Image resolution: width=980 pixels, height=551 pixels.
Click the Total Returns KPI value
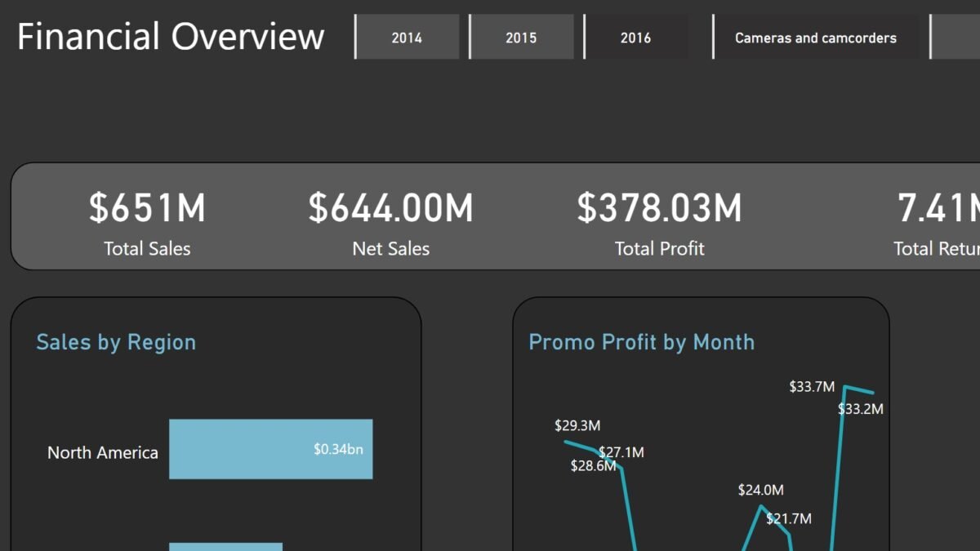(x=938, y=208)
